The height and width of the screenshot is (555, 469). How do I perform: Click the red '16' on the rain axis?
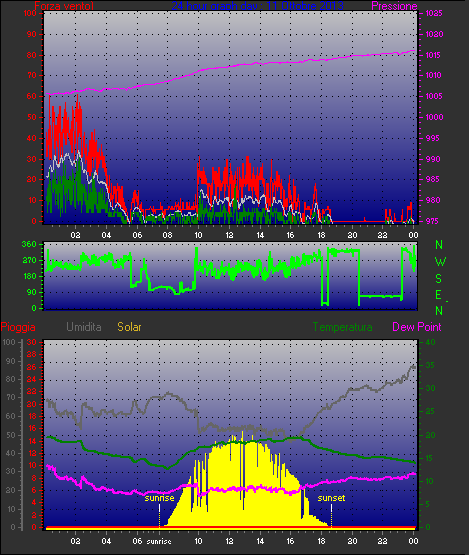(32, 428)
